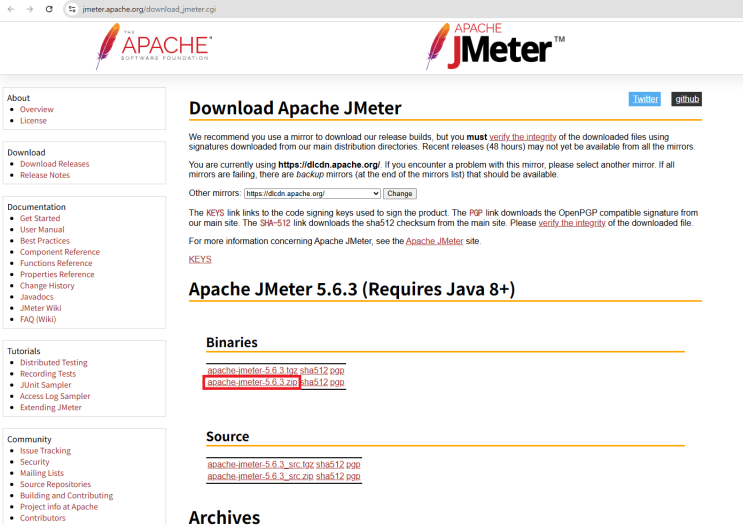Open FAQ (Wiki) link

coord(38,319)
